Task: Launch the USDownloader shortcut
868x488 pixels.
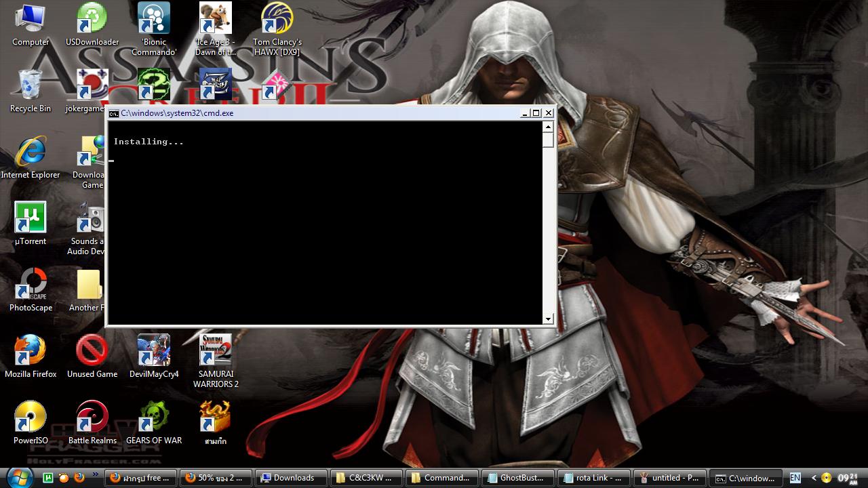Action: coord(92,26)
